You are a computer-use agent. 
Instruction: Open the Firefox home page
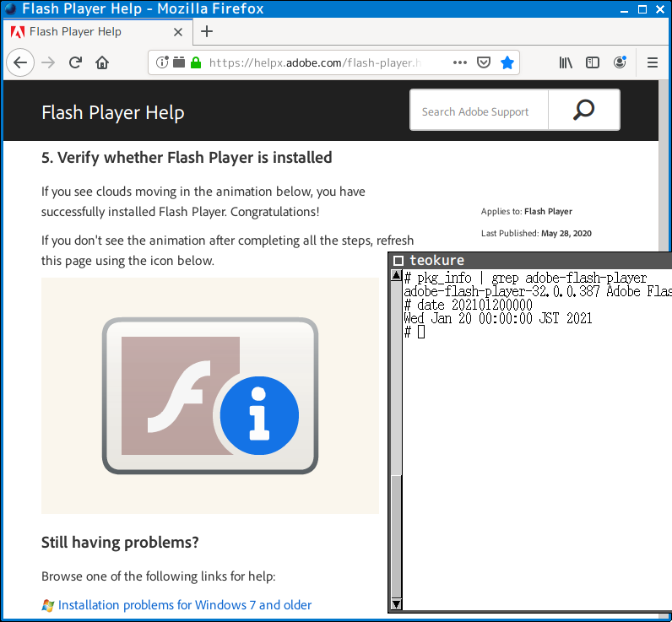(x=102, y=62)
